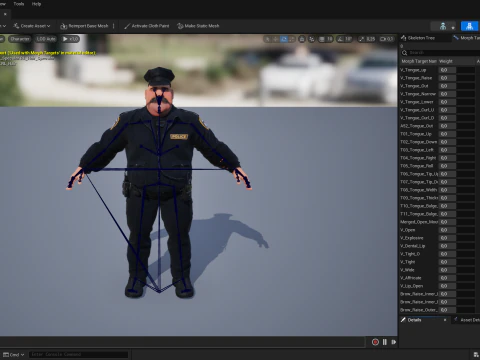Open the Help menu
Image resolution: width=480 pixels, height=360 pixels.
(x=36, y=4)
